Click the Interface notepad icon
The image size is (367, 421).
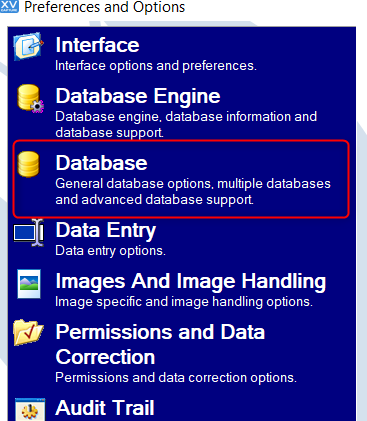pos(28,46)
